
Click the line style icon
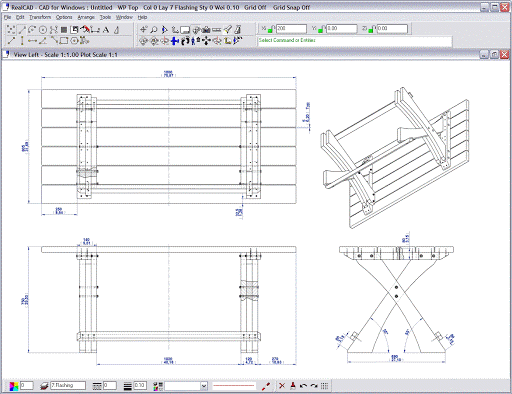(x=97, y=386)
